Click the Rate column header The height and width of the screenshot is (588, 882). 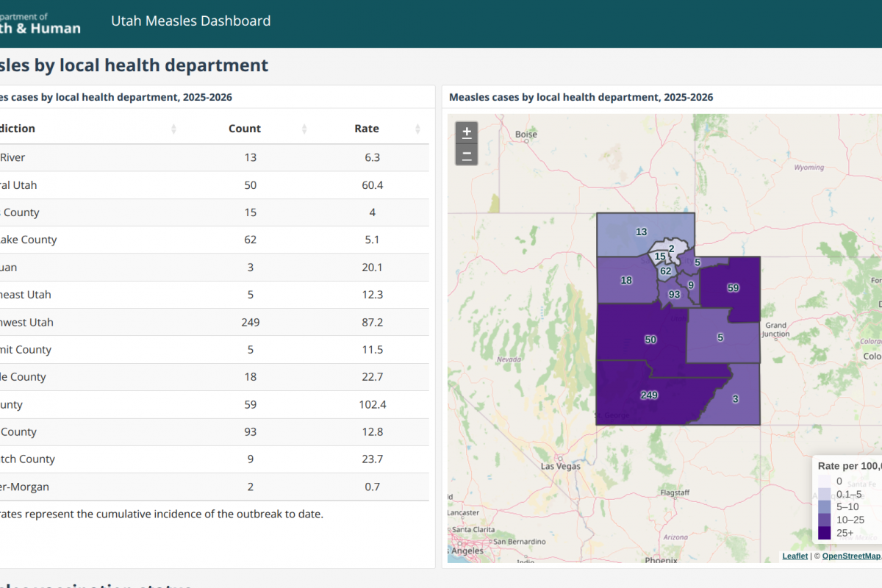tap(367, 129)
